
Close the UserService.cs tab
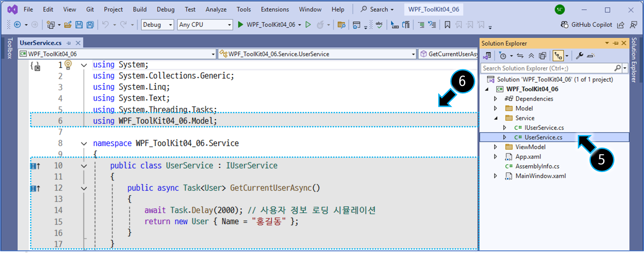click(78, 43)
